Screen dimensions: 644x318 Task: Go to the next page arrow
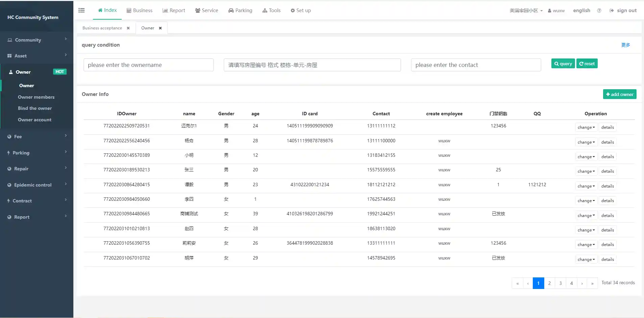click(582, 283)
